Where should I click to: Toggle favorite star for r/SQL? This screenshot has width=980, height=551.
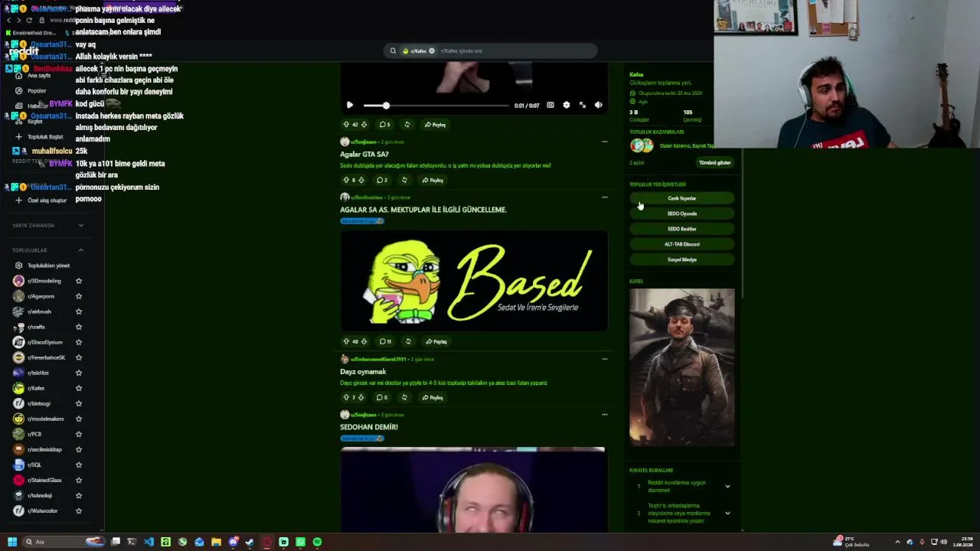tap(79, 465)
